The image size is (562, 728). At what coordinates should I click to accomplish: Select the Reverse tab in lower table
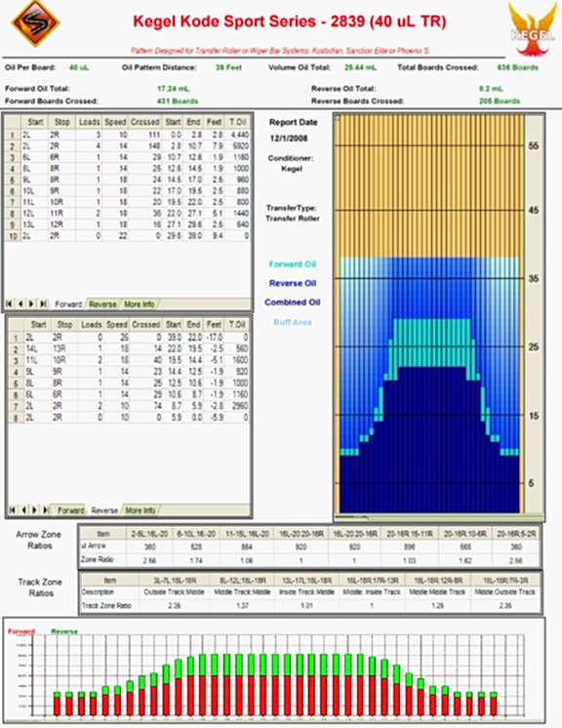[x=104, y=510]
